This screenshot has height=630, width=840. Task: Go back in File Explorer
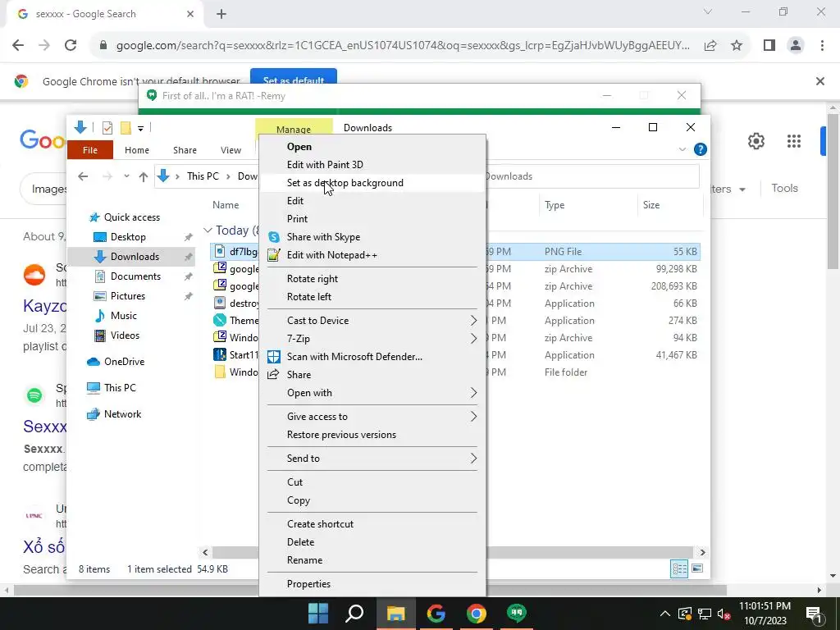83,176
